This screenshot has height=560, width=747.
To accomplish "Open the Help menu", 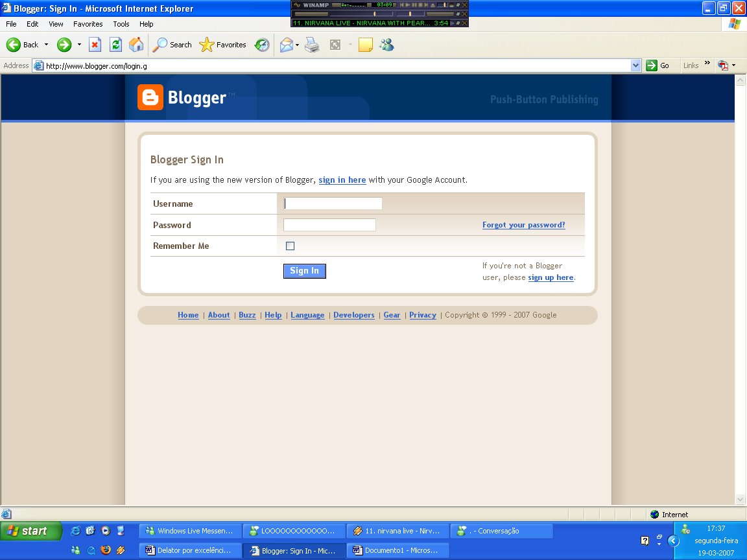I will tap(147, 24).
